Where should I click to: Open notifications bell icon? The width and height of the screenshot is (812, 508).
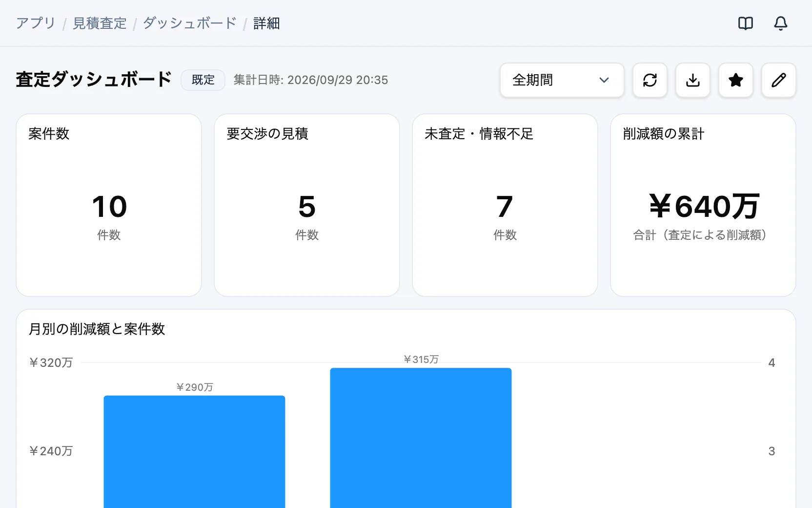point(781,23)
